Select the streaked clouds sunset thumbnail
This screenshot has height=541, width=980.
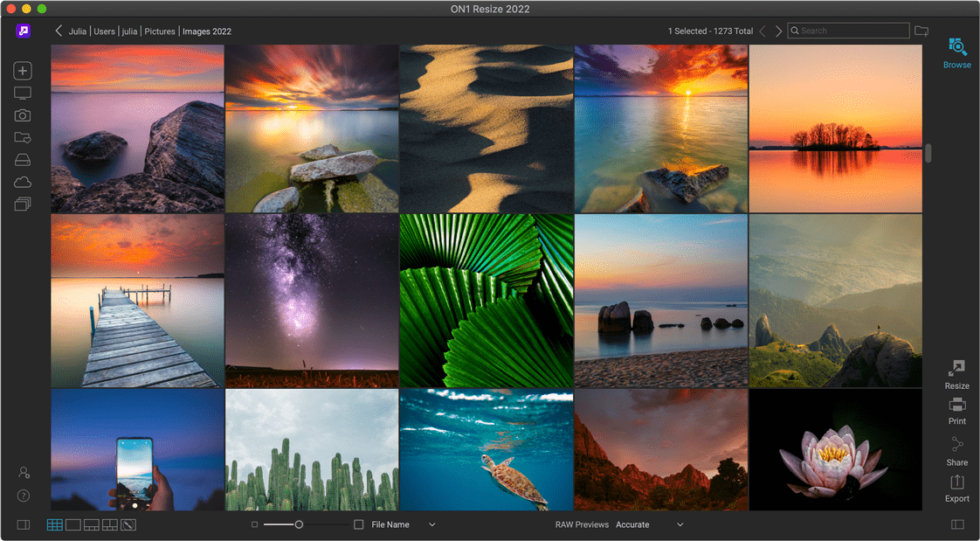coord(312,128)
